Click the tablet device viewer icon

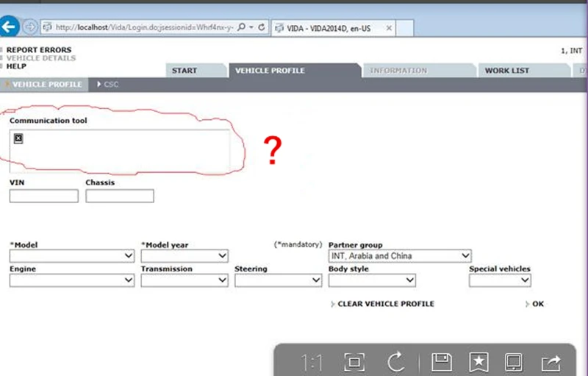(514, 363)
